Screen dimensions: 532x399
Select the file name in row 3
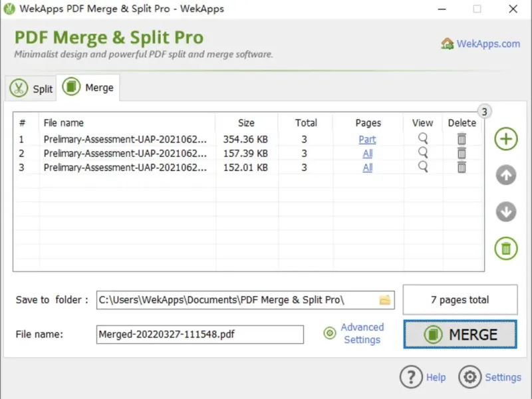(x=125, y=168)
